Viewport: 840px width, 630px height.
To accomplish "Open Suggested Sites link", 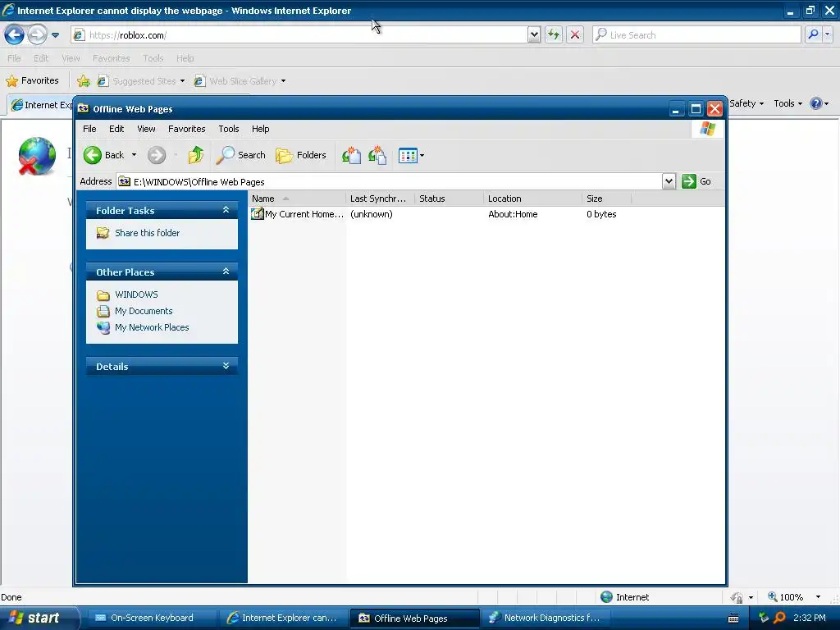I will 141,81.
